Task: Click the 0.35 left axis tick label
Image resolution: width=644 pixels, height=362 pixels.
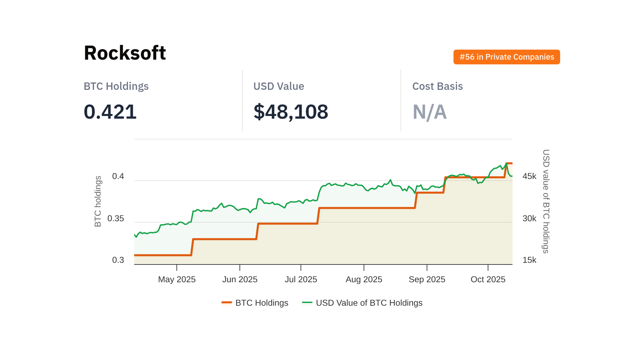Action: 116,219
